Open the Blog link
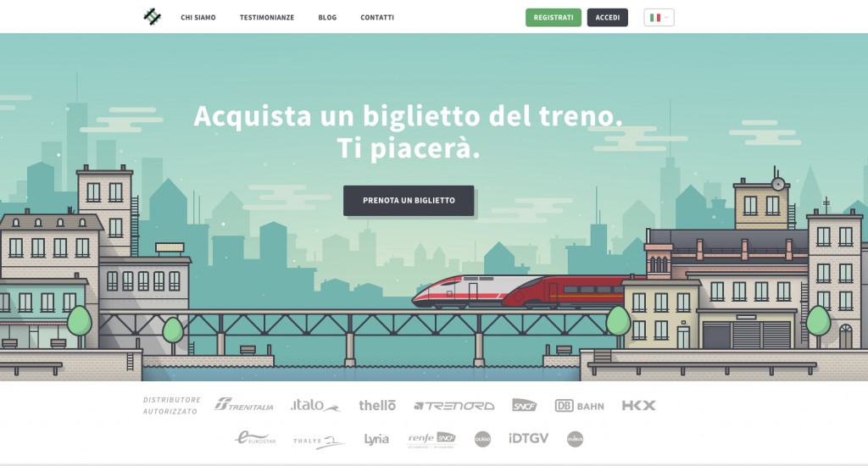 click(327, 18)
